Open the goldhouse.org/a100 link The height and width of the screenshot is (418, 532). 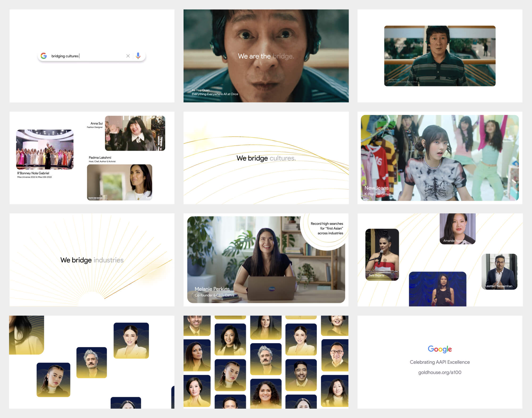440,372
